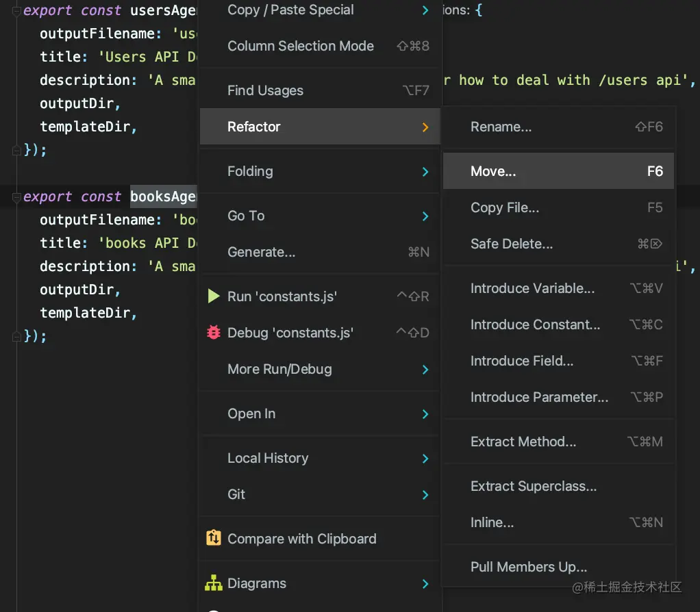Click Copy / Paste Special label
This screenshot has height=612, width=700.
coord(290,10)
